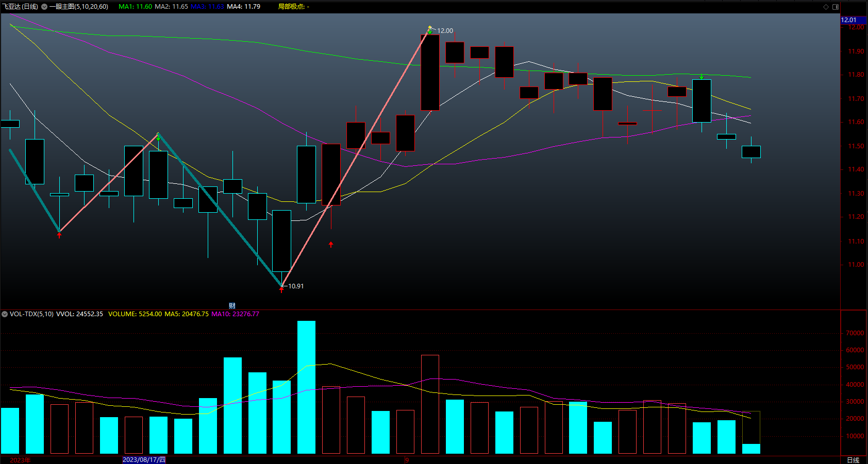Click VVOL: 24552.35 value
868x464 pixels.
tap(79, 314)
